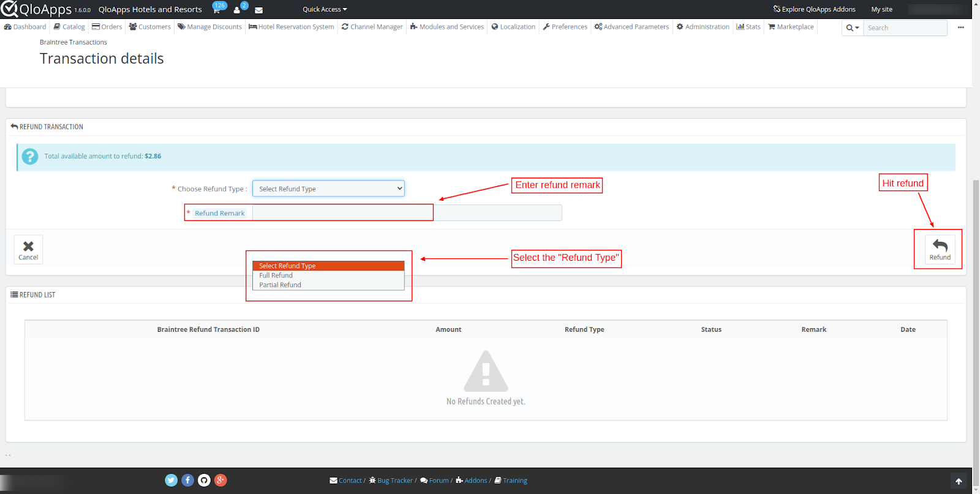Click the warning triangle in empty refund list
The height and width of the screenshot is (494, 980).
tap(486, 371)
